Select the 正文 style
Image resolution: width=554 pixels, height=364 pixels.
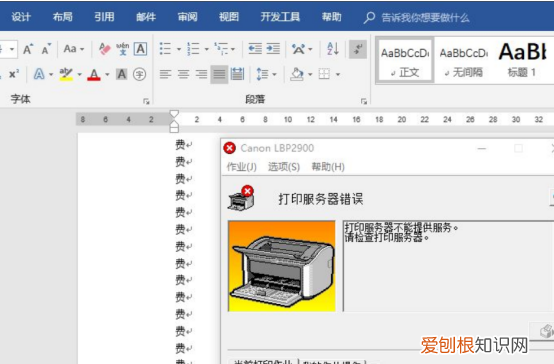pos(405,60)
